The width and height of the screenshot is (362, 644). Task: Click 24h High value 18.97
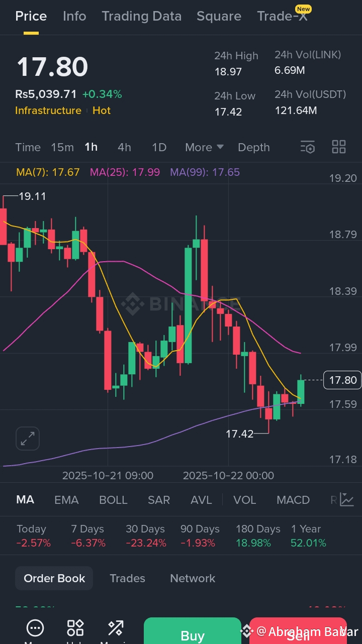[x=228, y=72]
